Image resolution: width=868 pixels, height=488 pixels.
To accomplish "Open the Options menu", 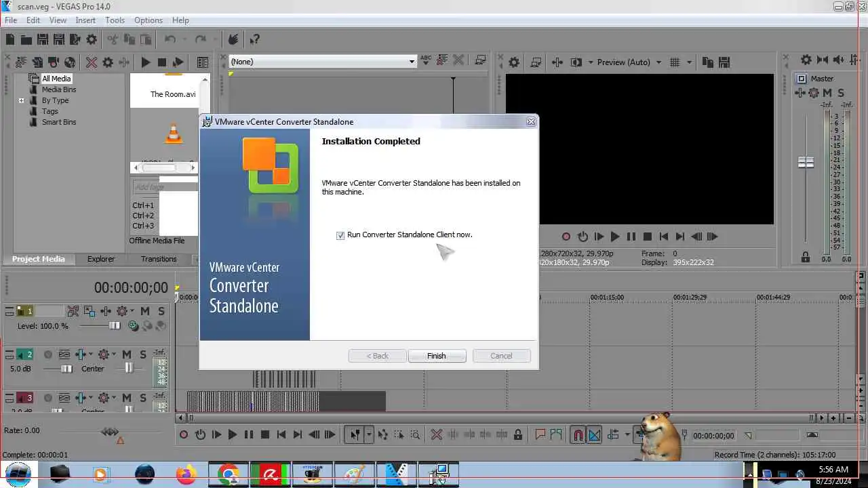I will [x=148, y=20].
